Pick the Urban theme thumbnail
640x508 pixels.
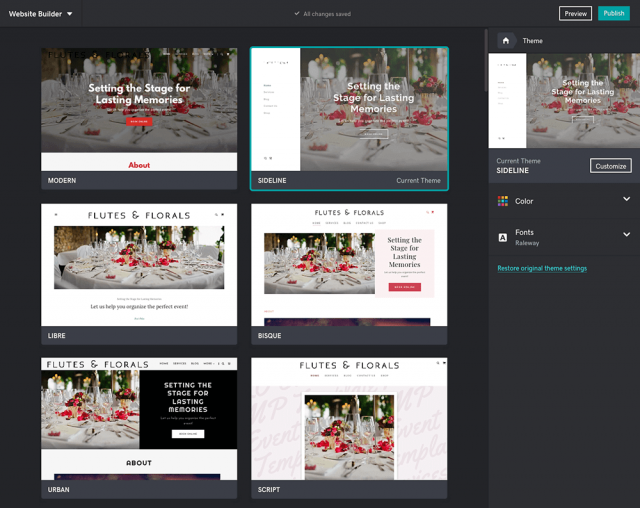point(139,419)
